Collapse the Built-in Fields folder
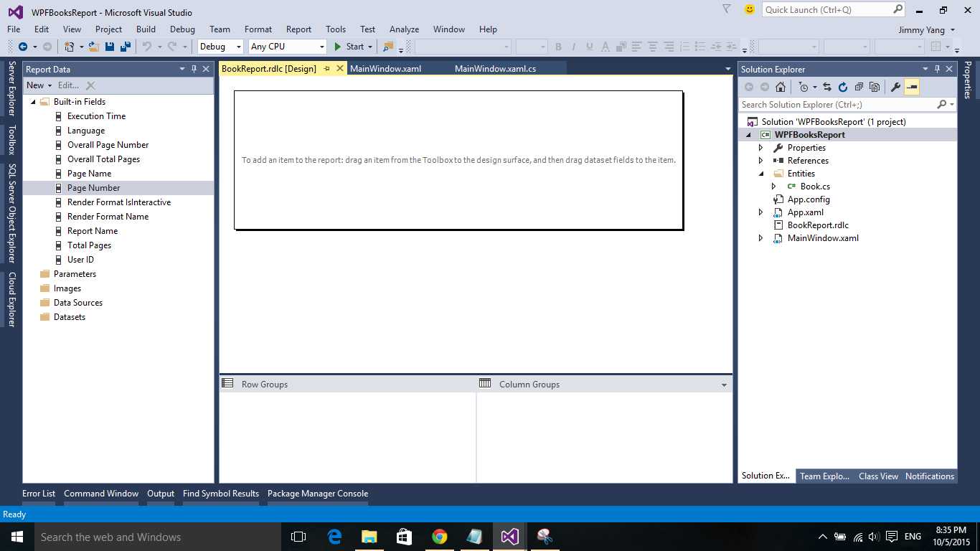980x551 pixels. (x=33, y=102)
